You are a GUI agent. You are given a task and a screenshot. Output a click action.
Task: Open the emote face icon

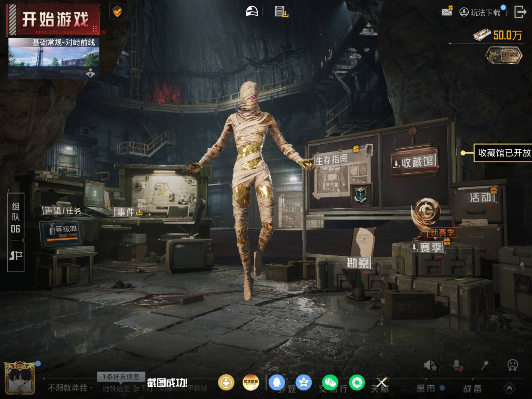513,365
